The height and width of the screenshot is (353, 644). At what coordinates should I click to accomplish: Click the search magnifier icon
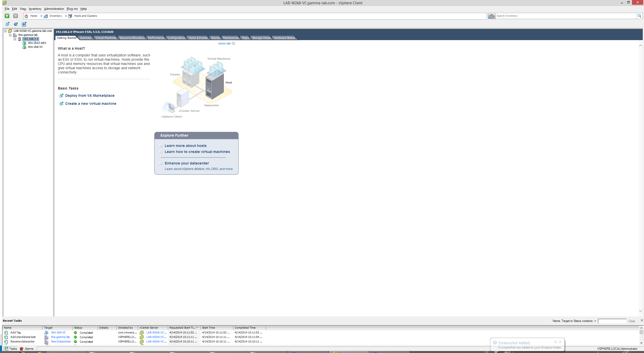tap(639, 16)
